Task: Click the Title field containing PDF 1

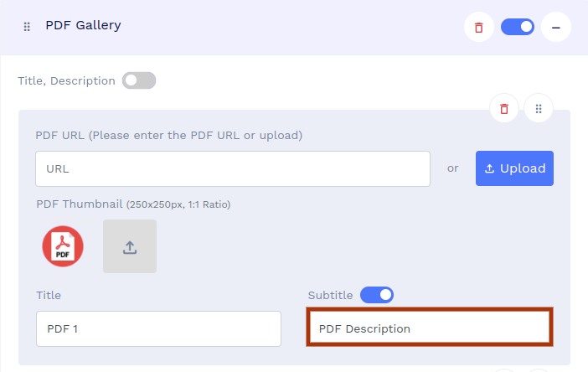Action: (x=158, y=328)
